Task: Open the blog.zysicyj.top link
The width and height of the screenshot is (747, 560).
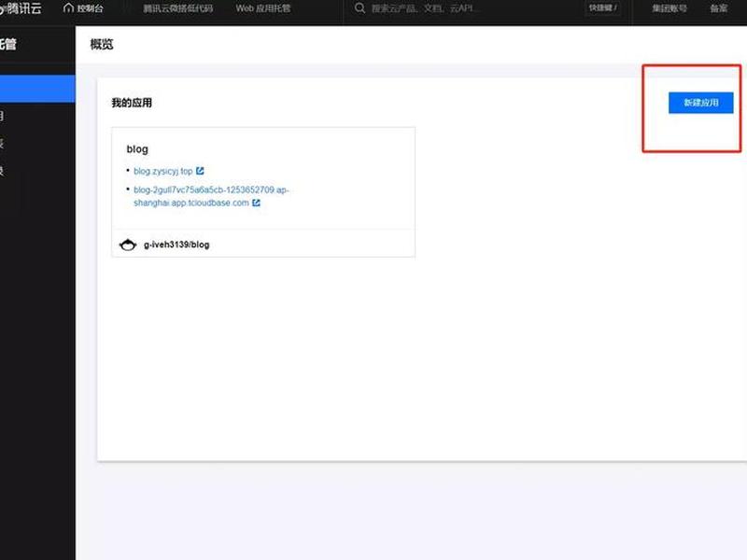Action: 162,171
